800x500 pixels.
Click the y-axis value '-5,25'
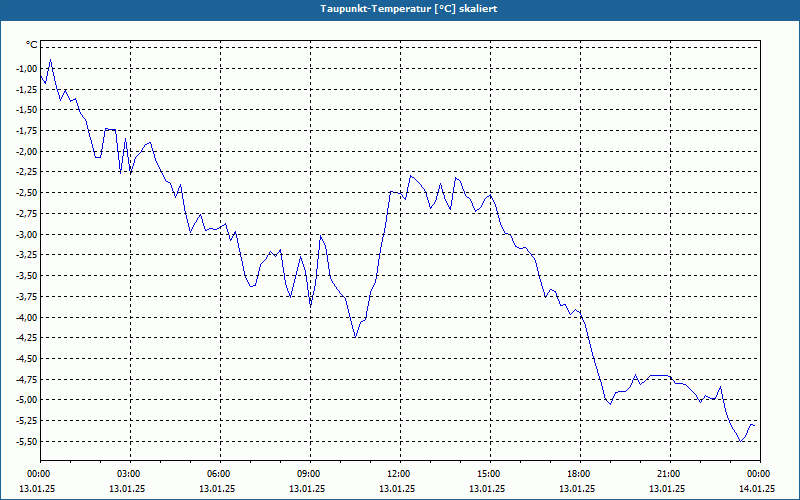[27, 420]
